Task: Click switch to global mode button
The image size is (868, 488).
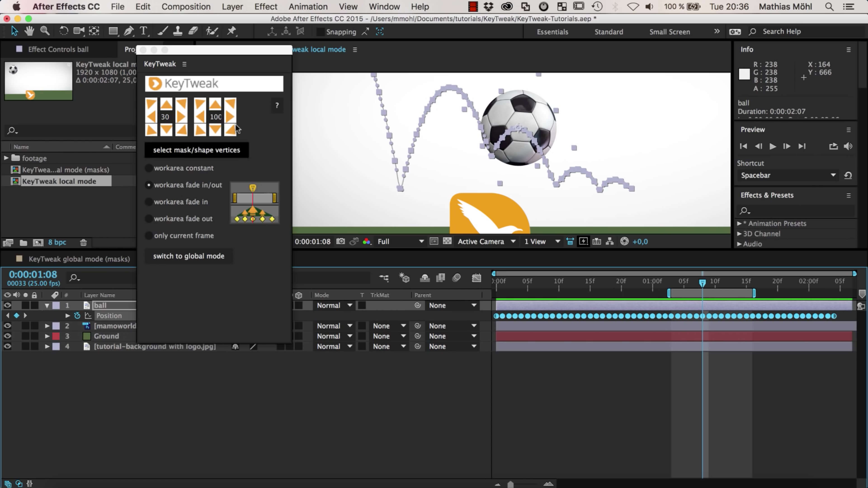Action: (188, 256)
